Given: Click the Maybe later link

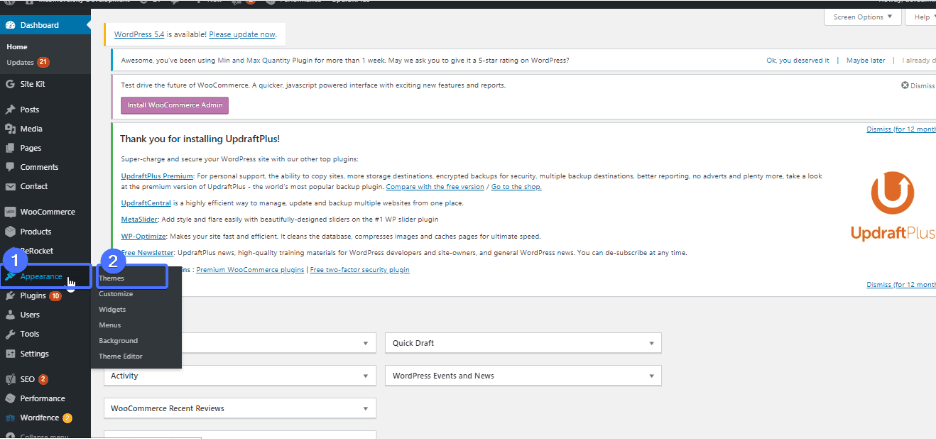Looking at the screenshot, I should (x=866, y=60).
